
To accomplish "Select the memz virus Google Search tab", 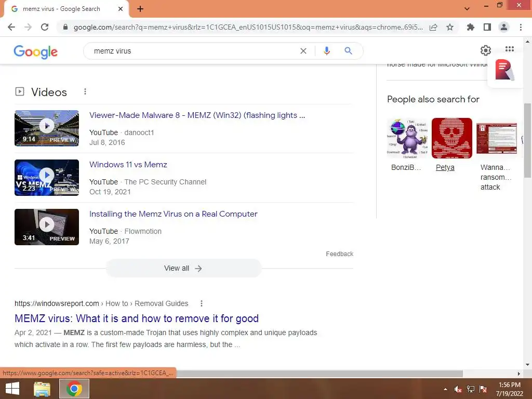I will (x=66, y=9).
